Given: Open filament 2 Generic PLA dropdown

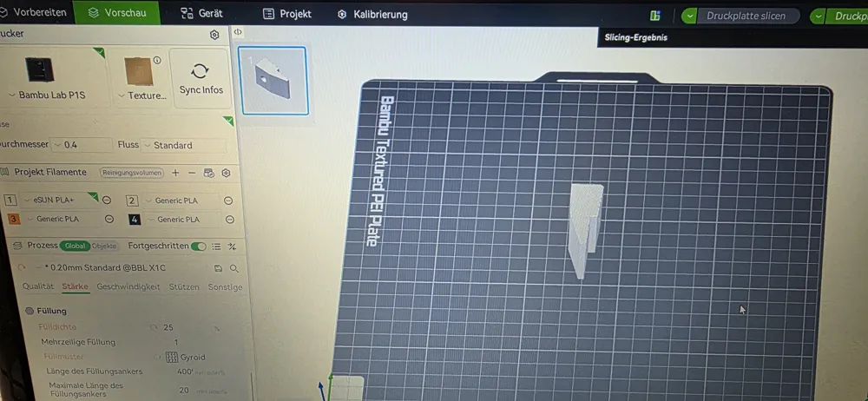Looking at the screenshot, I should (181, 200).
